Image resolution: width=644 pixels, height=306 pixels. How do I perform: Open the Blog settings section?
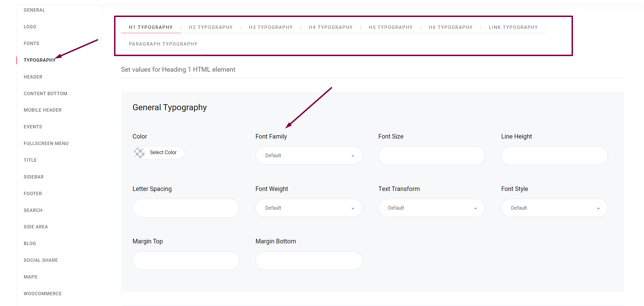coord(30,243)
